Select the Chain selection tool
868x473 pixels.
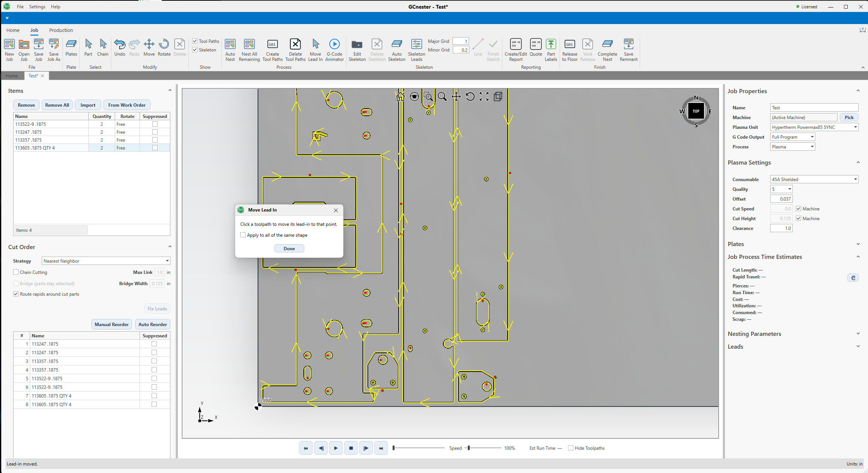coord(103,48)
